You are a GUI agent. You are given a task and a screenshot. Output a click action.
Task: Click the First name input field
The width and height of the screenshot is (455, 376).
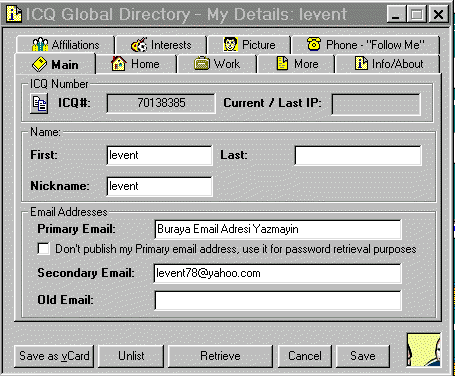[x=159, y=155]
